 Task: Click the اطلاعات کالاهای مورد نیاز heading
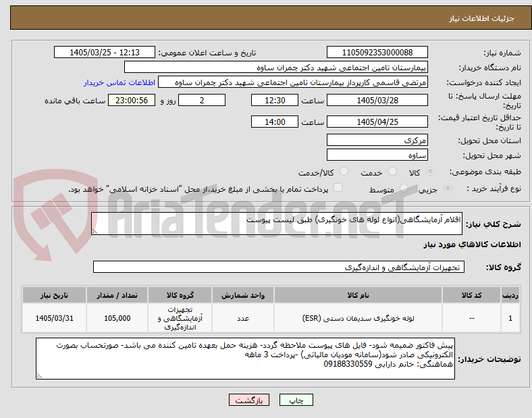[472, 244]
